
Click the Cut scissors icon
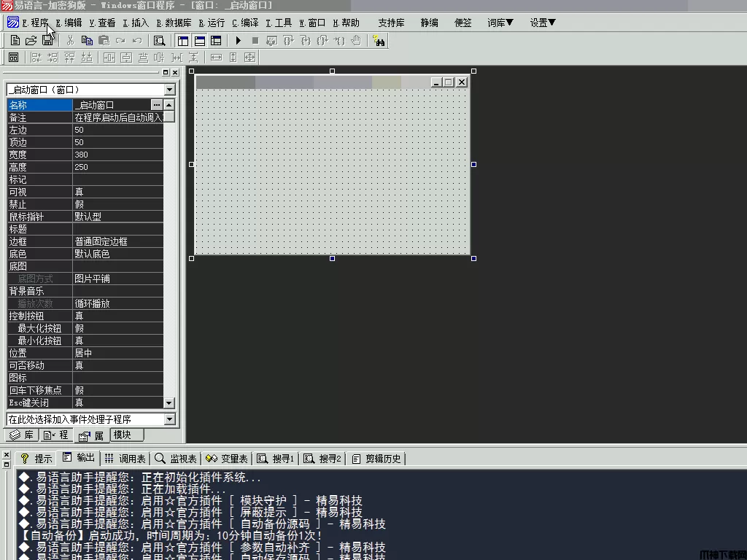[x=70, y=41]
